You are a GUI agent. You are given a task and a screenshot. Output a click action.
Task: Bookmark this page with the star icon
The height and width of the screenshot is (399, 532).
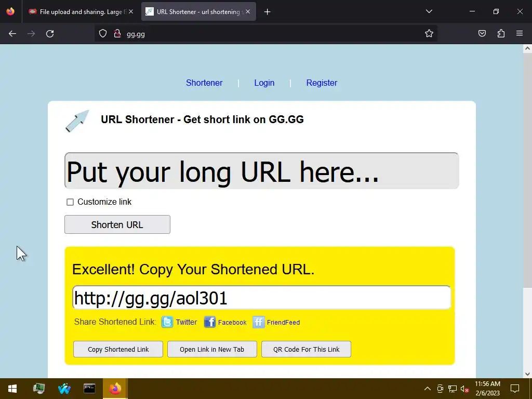pos(429,33)
